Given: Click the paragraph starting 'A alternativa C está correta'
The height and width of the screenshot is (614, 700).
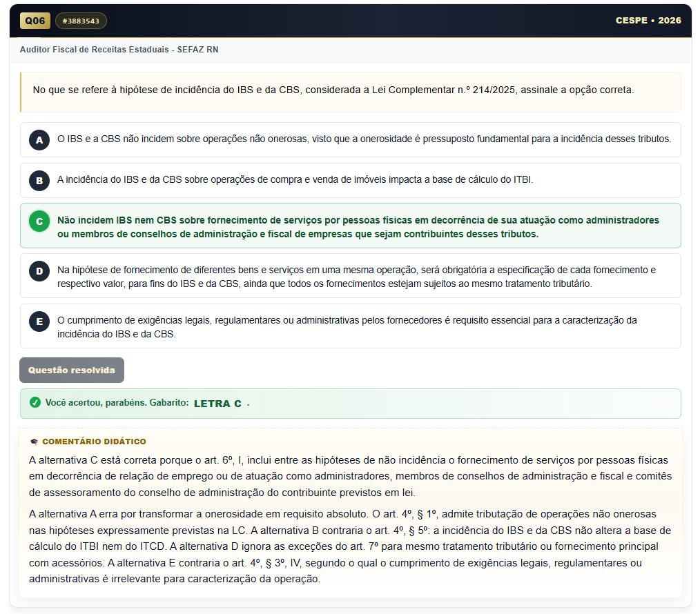Looking at the screenshot, I should tap(351, 476).
